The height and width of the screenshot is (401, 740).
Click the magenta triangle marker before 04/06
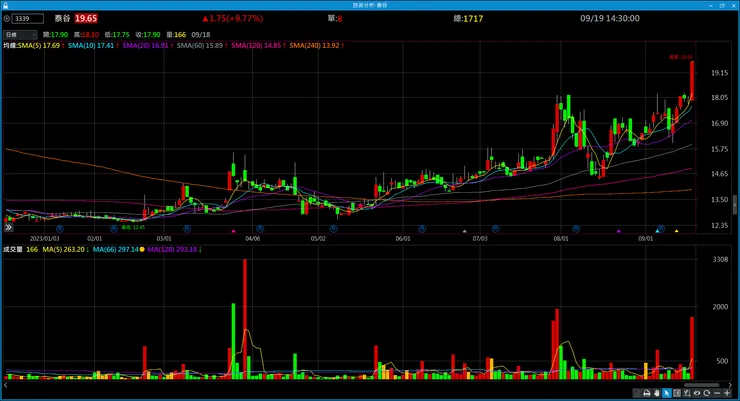[x=233, y=231]
